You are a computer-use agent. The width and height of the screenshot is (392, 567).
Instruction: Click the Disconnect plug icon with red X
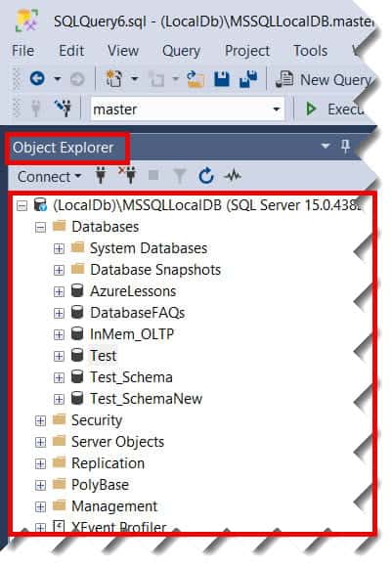point(127,175)
